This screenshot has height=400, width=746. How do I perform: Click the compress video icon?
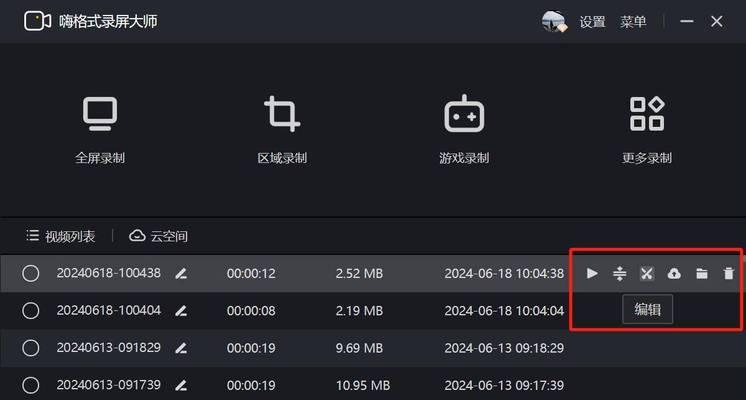click(620, 273)
